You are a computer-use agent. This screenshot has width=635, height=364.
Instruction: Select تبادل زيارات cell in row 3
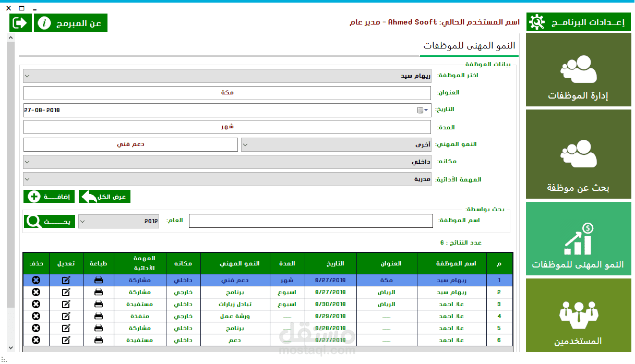(x=235, y=304)
